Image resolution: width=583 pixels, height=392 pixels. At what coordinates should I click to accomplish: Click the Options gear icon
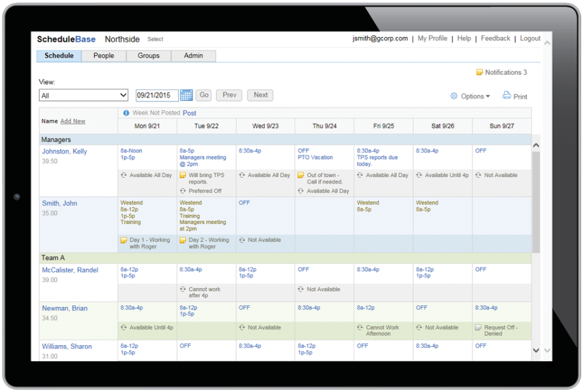[x=454, y=95]
